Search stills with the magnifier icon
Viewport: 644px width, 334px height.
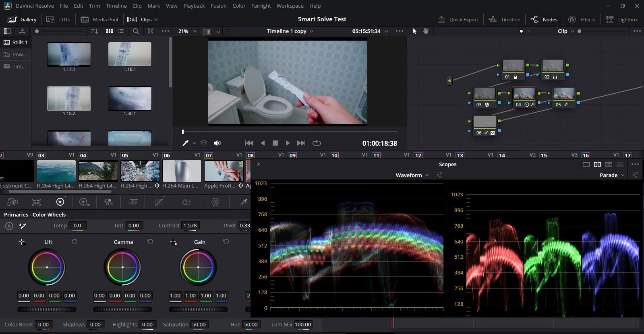point(136,31)
